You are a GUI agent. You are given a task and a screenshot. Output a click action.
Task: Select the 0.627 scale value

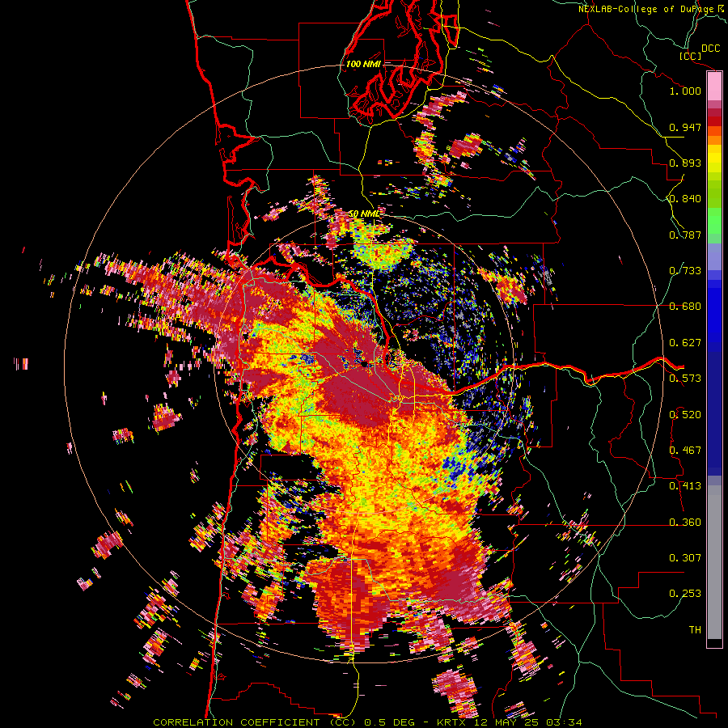click(685, 343)
